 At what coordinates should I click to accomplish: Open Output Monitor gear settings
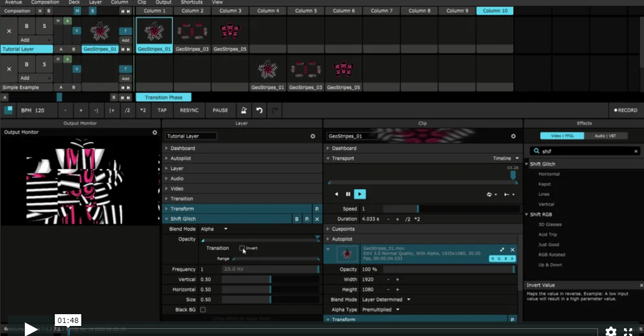click(x=155, y=133)
